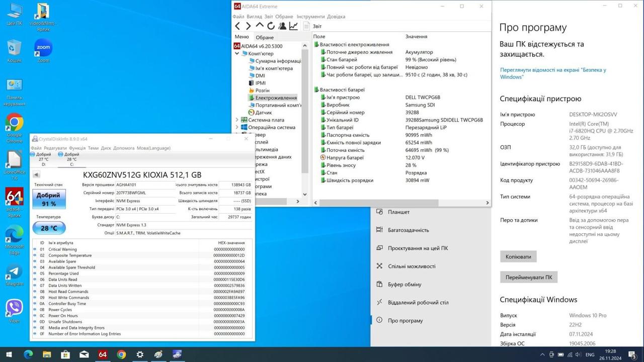Open Windows security details link
Screen dimensions: 644x362
pyautogui.click(x=553, y=73)
